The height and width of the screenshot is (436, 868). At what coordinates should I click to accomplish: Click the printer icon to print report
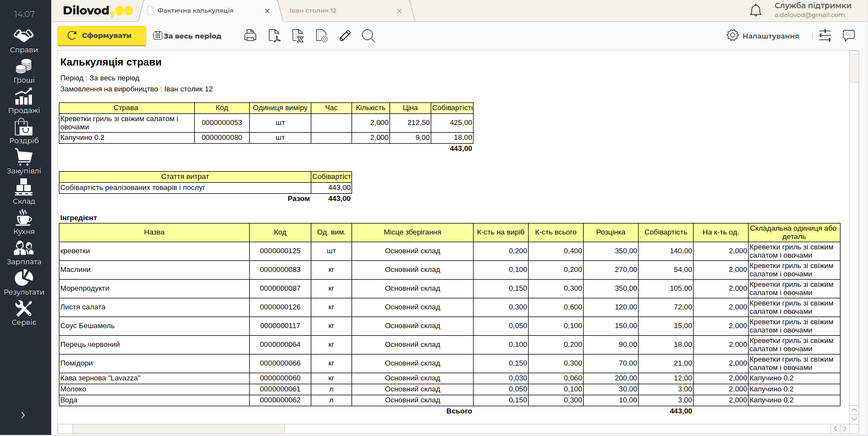coord(250,36)
